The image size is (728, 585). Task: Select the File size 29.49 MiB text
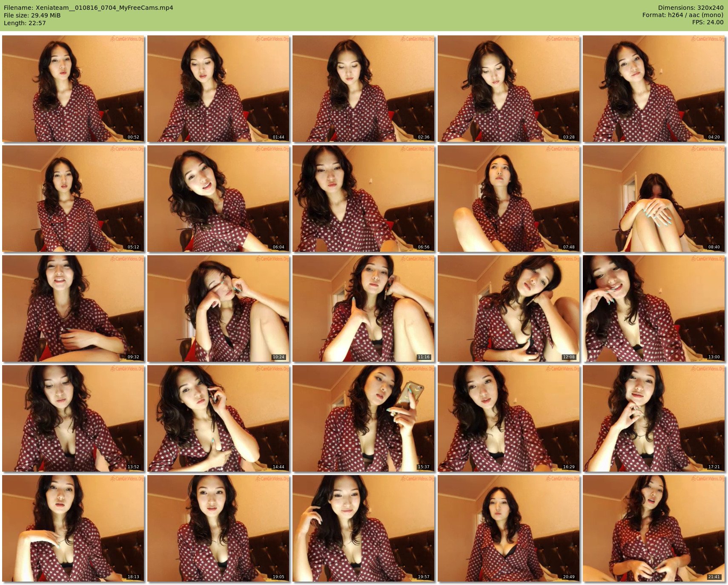point(32,15)
